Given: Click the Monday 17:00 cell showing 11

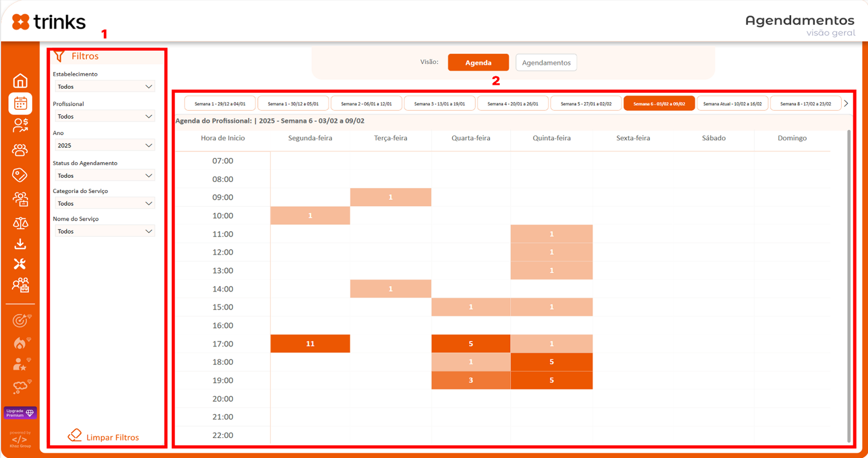Looking at the screenshot, I should coord(310,344).
